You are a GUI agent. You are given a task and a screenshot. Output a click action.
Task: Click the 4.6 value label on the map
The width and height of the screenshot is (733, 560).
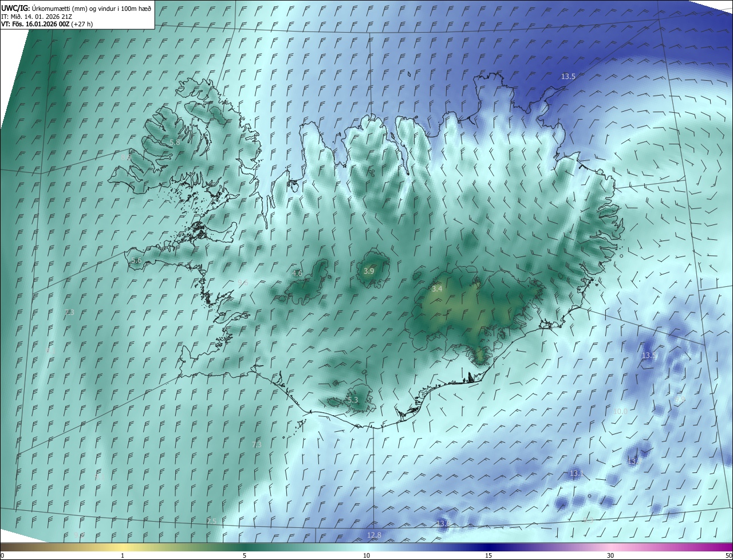coord(297,274)
